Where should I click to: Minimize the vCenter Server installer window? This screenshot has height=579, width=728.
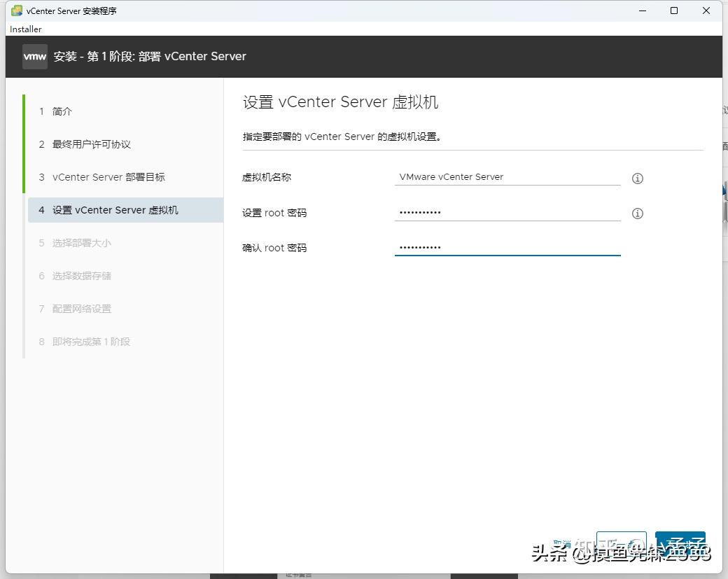[x=643, y=11]
